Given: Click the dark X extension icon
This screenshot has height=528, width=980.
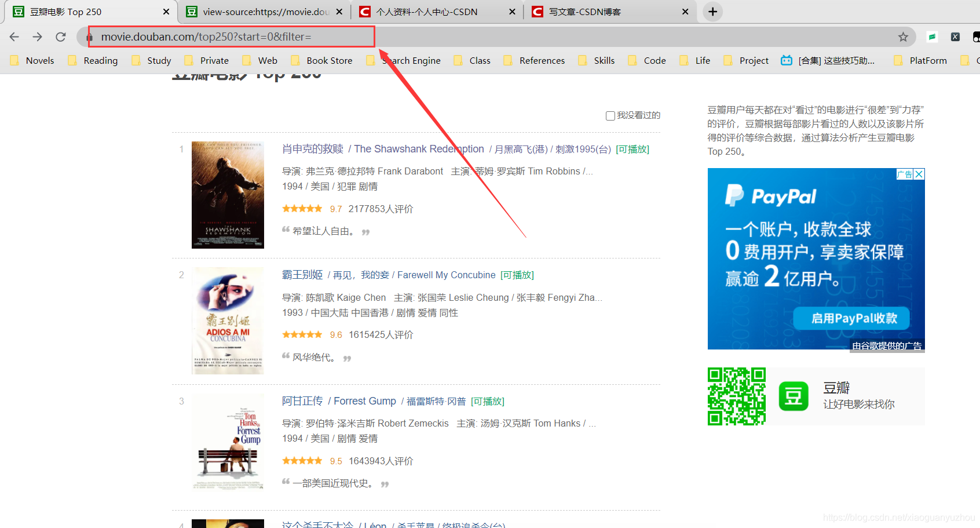Looking at the screenshot, I should (x=956, y=37).
